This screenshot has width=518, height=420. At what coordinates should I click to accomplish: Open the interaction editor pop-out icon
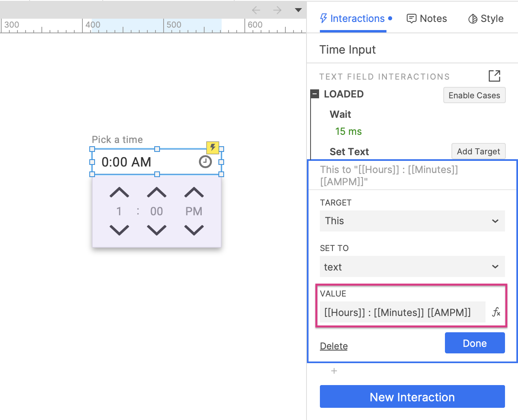click(494, 76)
